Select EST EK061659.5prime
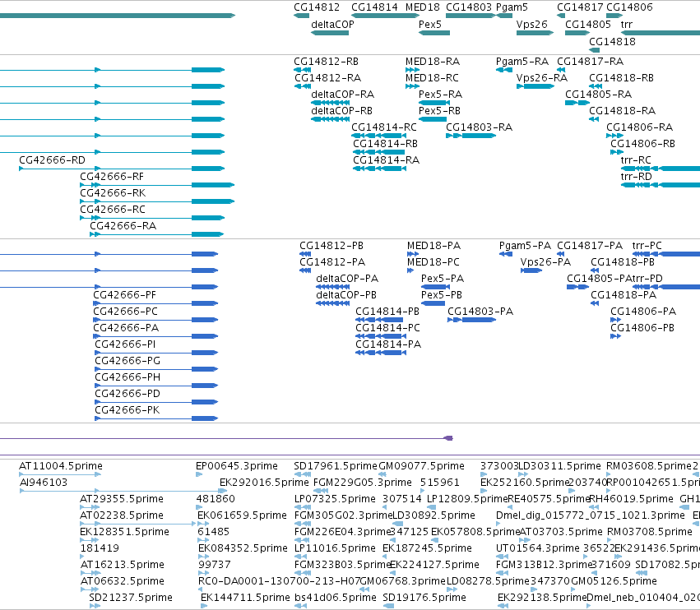The height and width of the screenshot is (610, 700). tap(242, 515)
